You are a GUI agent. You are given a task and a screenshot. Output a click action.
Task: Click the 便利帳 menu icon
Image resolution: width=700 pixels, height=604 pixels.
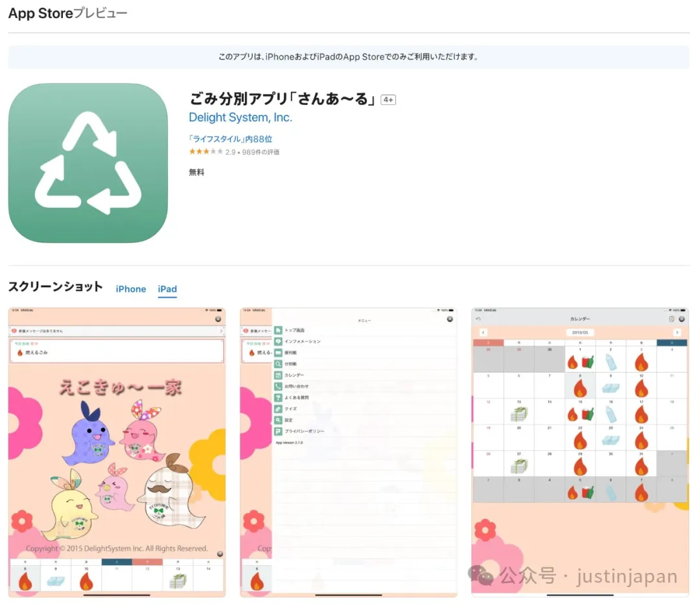[x=278, y=353]
